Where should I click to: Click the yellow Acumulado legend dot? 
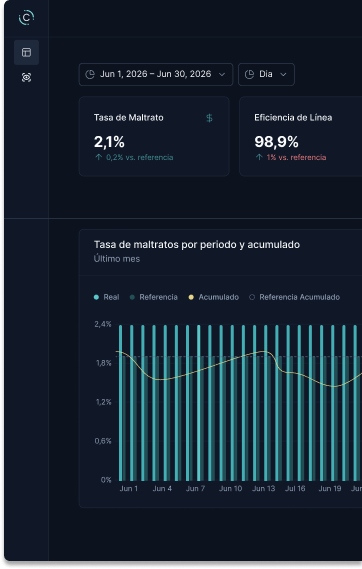coord(191,297)
